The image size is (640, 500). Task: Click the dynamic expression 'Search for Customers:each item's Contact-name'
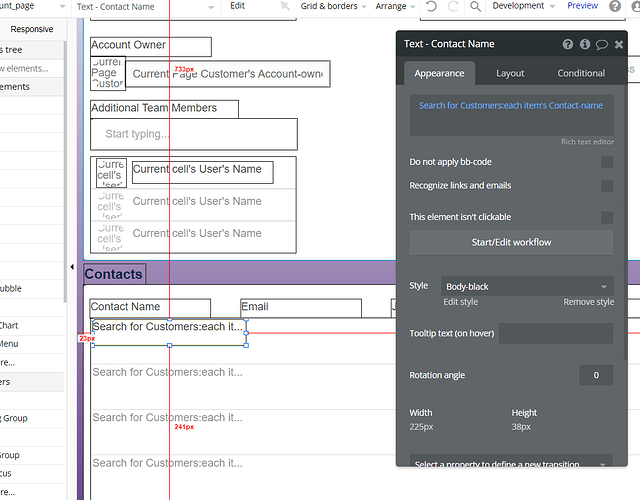pos(511,106)
